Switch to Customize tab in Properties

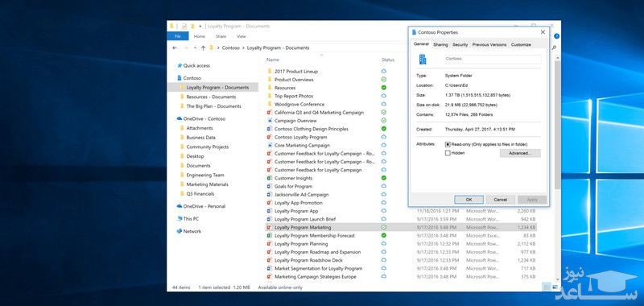click(521, 45)
